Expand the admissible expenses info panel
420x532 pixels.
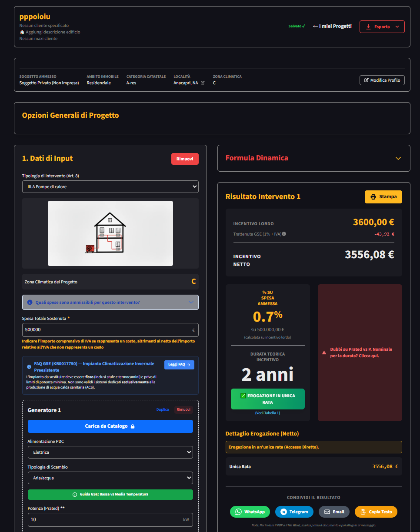110,302
